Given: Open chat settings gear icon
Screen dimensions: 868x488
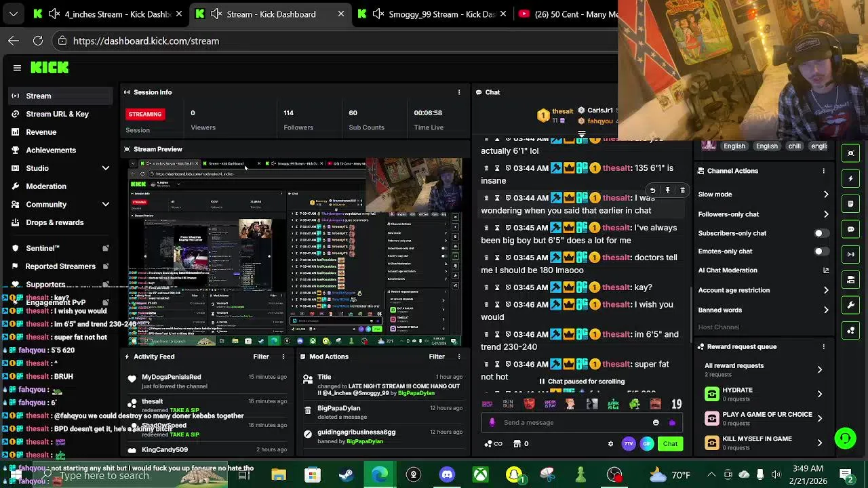Looking at the screenshot, I should point(610,444).
